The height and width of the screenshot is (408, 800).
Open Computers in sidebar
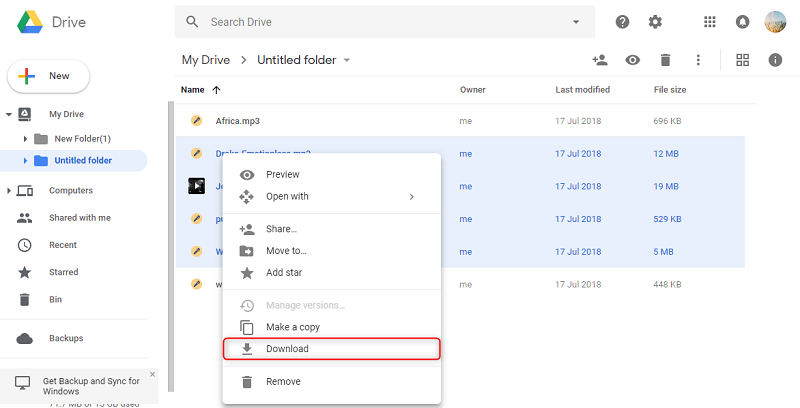71,191
